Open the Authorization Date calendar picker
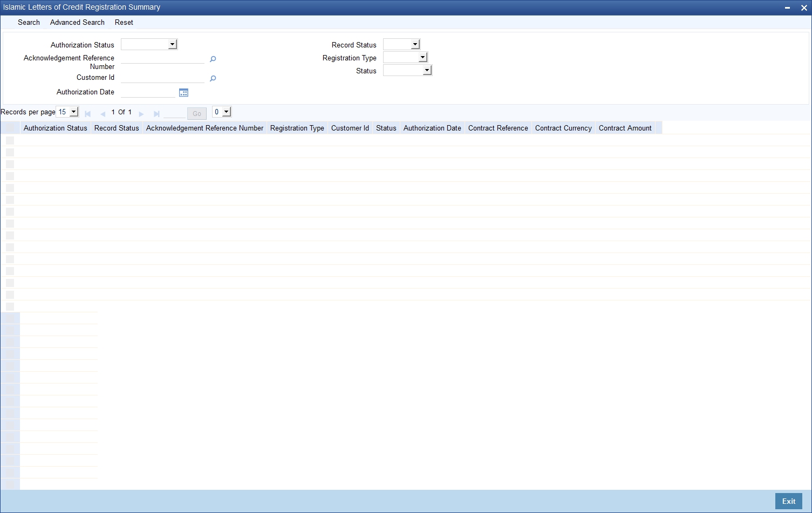This screenshot has height=513, width=812. pos(183,93)
